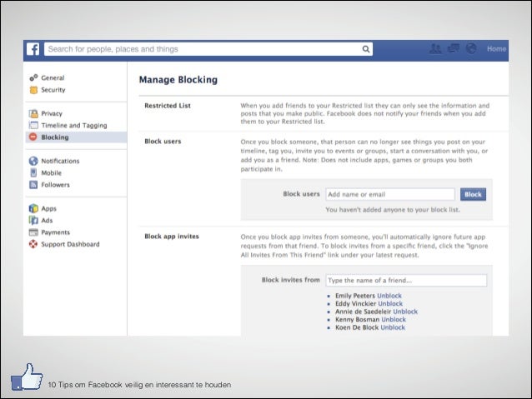Click the search magnifier icon
The width and height of the screenshot is (532, 399).
pyautogui.click(x=366, y=49)
